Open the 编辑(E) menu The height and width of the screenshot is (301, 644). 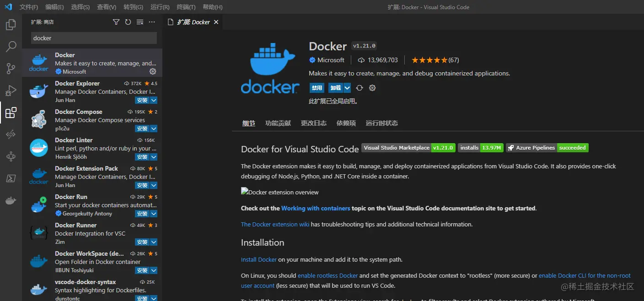click(x=54, y=7)
